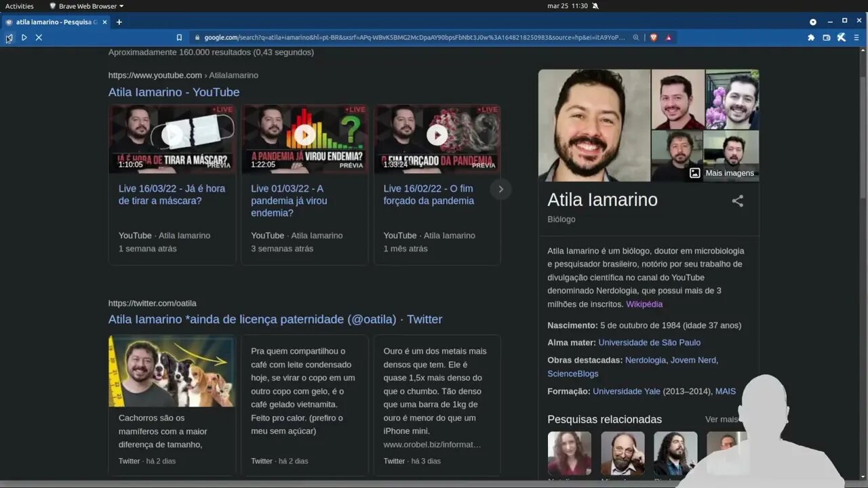Open 'Live 16/03/22 - Já é hora de tirar a máscara?'

[172, 195]
